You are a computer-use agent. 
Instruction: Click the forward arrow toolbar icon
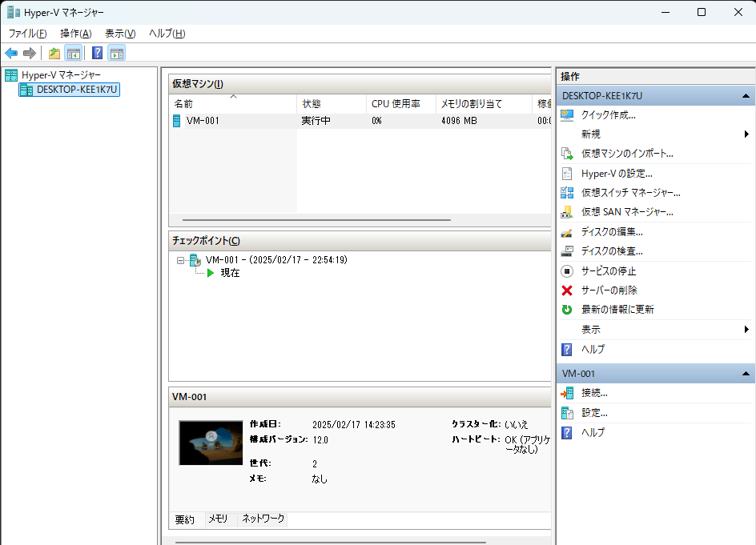click(x=30, y=53)
